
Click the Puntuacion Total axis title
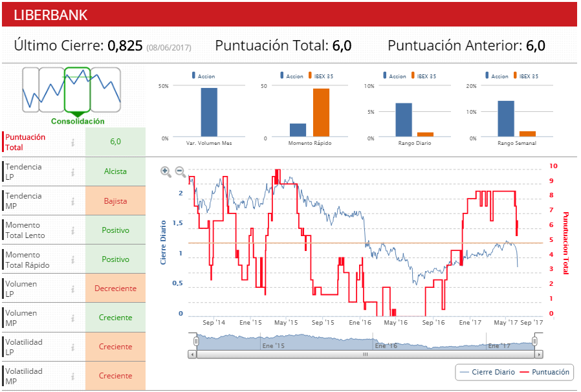click(566, 243)
